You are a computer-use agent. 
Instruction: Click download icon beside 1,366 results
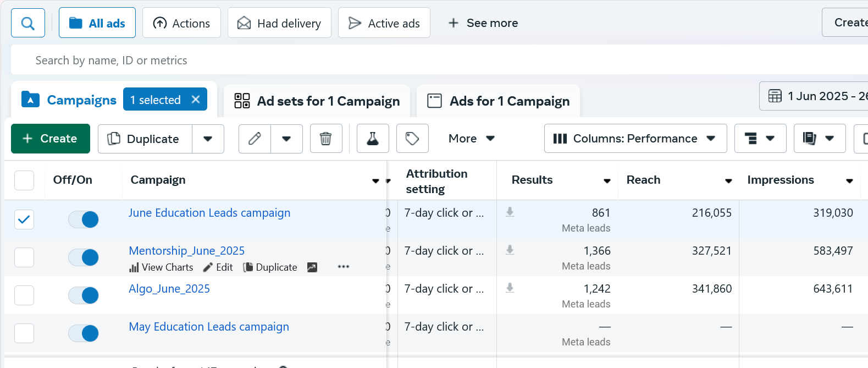tap(510, 250)
